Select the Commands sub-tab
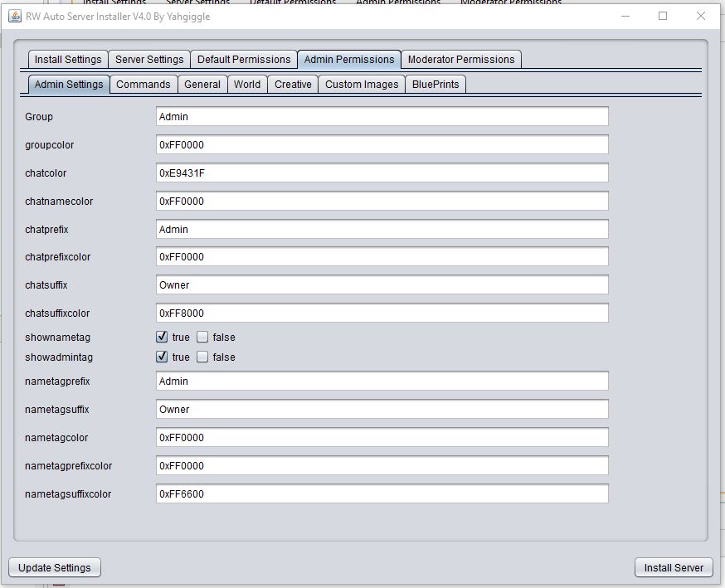725x588 pixels. point(144,85)
